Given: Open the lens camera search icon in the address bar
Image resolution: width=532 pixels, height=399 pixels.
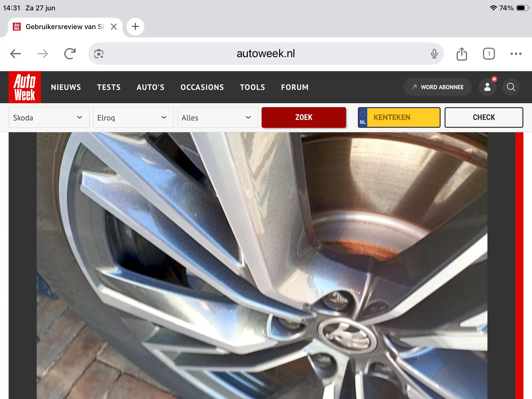Looking at the screenshot, I should coord(99,54).
